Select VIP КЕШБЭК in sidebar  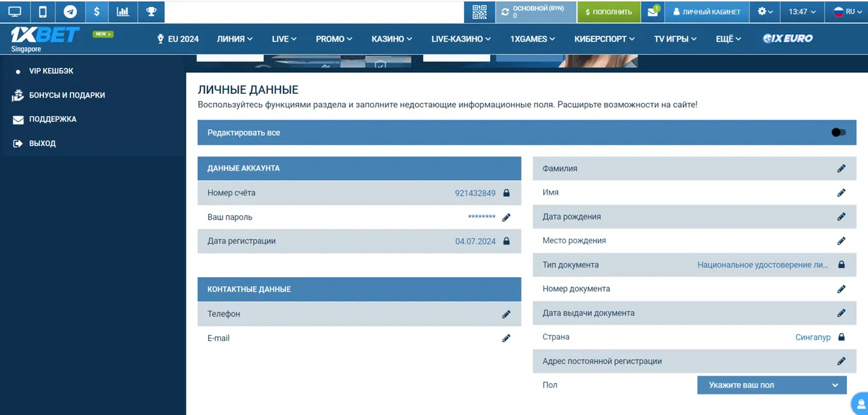51,71
